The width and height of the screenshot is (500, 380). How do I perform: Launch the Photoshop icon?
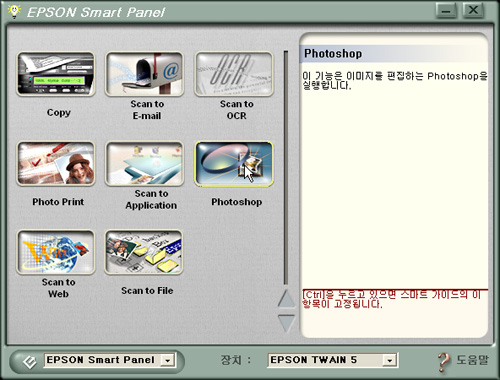[x=234, y=163]
